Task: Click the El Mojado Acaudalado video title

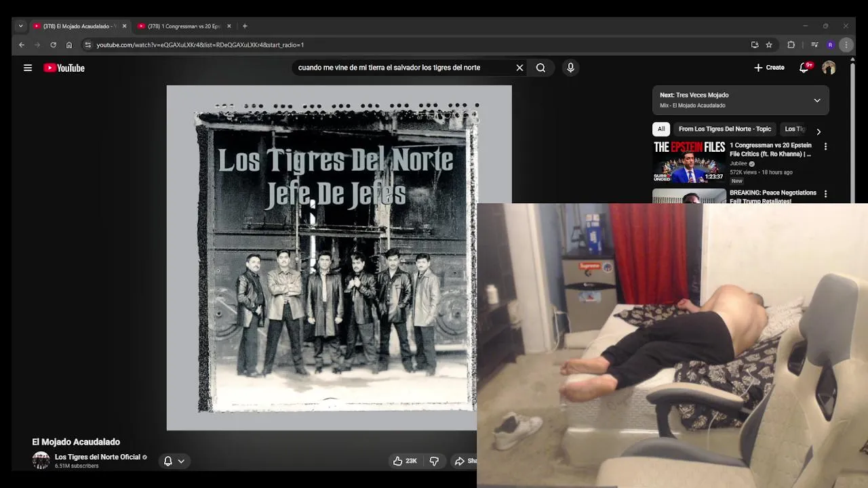Action: [x=76, y=442]
